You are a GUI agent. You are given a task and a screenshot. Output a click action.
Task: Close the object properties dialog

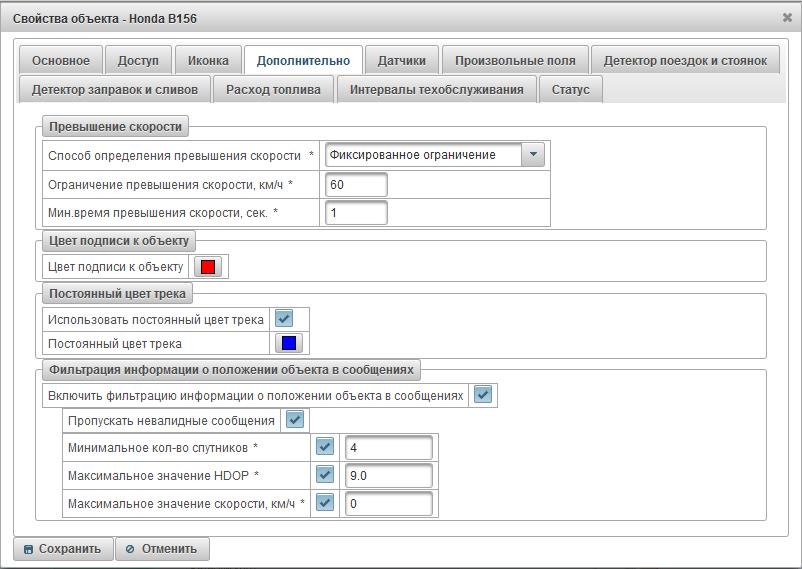[787, 17]
